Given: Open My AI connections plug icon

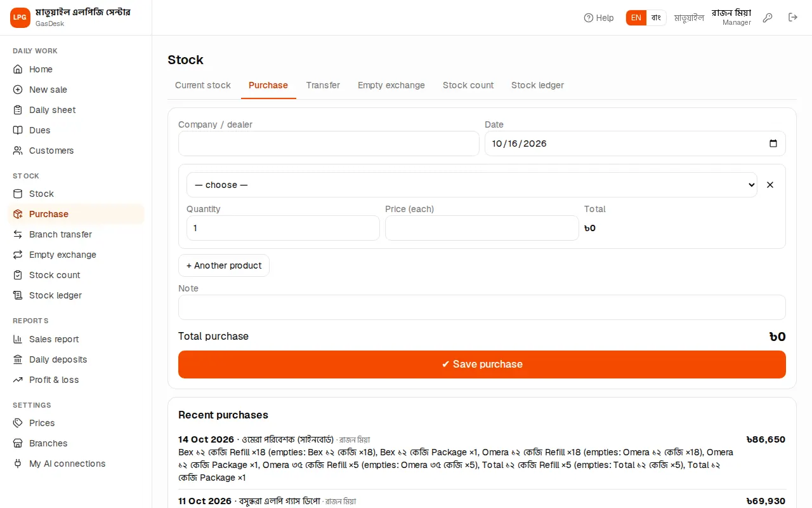Looking at the screenshot, I should point(18,464).
